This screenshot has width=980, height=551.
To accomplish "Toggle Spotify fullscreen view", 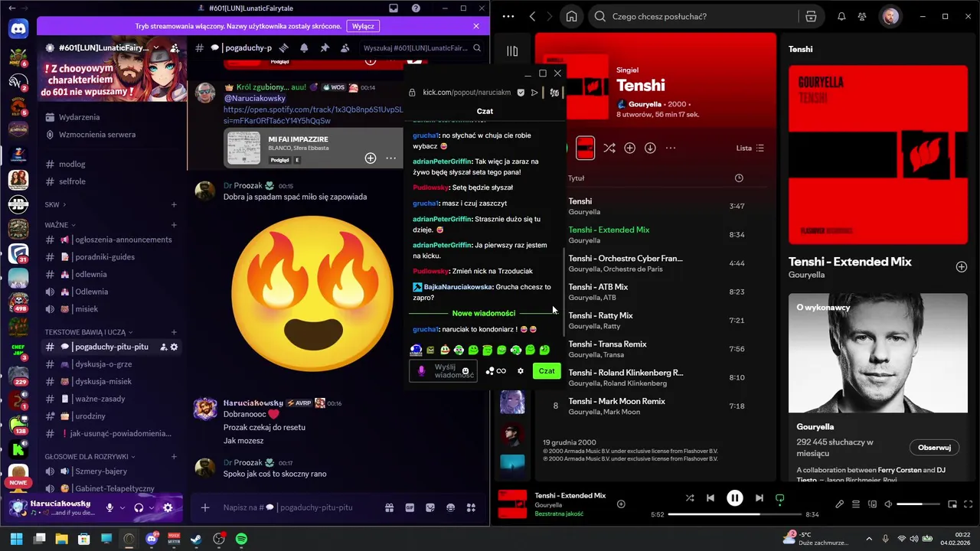I will click(x=969, y=504).
